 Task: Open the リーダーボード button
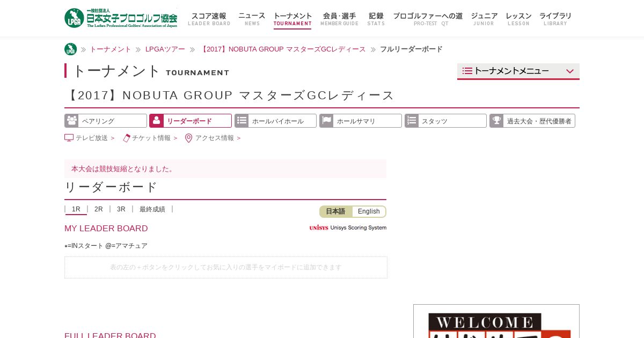(x=191, y=121)
